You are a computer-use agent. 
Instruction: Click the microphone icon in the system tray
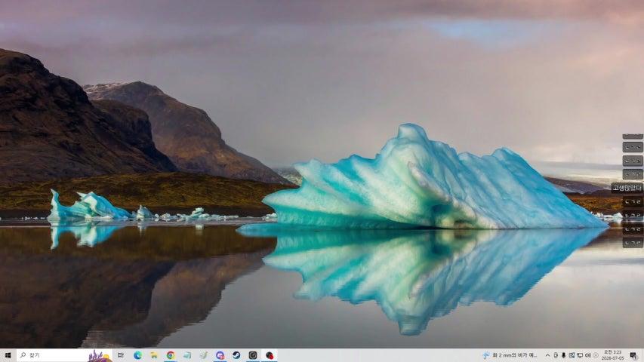pyautogui.click(x=563, y=355)
